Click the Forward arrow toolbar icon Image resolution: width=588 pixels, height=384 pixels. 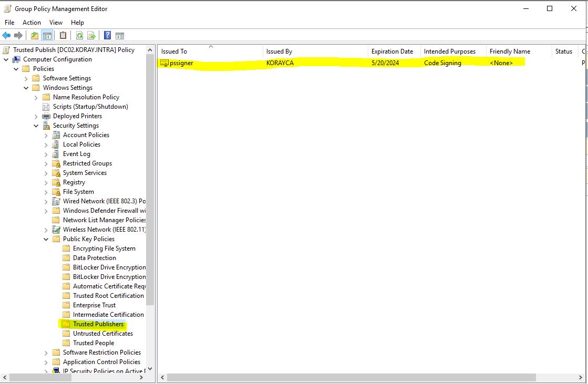coord(18,36)
